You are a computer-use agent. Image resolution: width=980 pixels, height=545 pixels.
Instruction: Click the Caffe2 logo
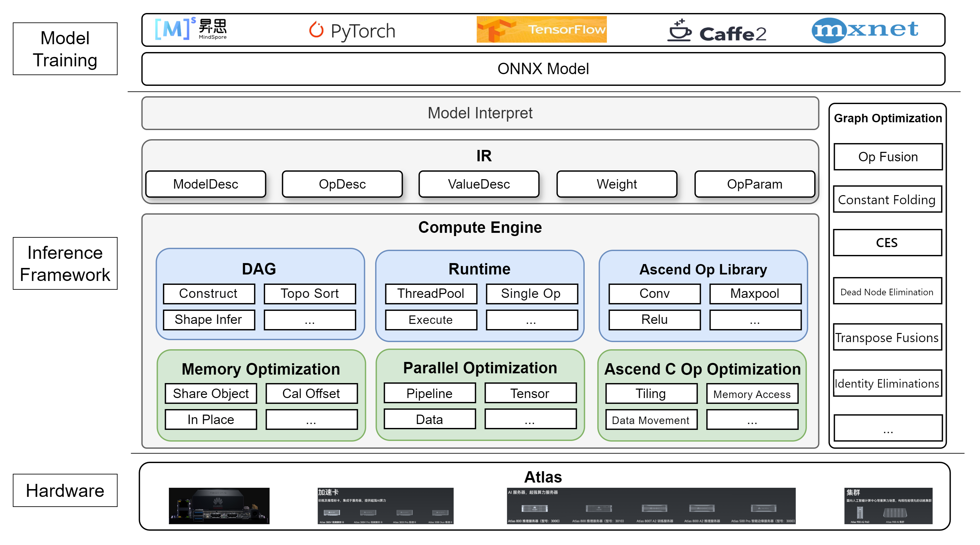pos(715,30)
